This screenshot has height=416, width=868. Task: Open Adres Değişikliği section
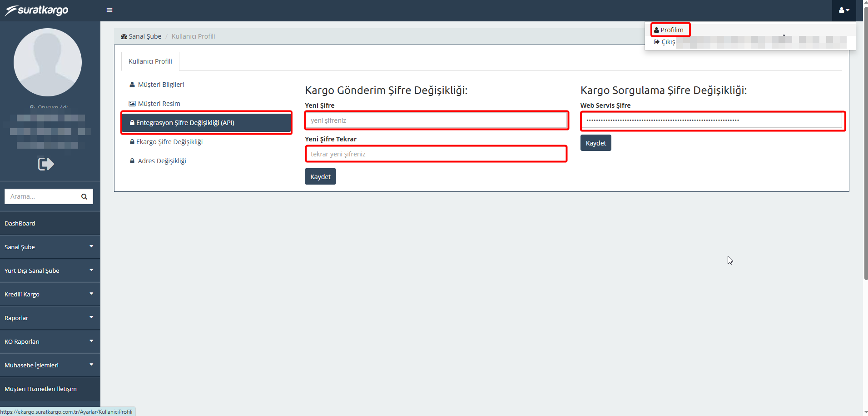click(161, 161)
